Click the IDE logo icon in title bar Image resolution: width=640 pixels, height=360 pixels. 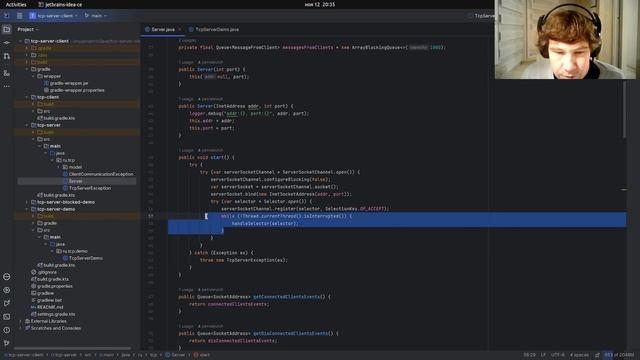7,16
